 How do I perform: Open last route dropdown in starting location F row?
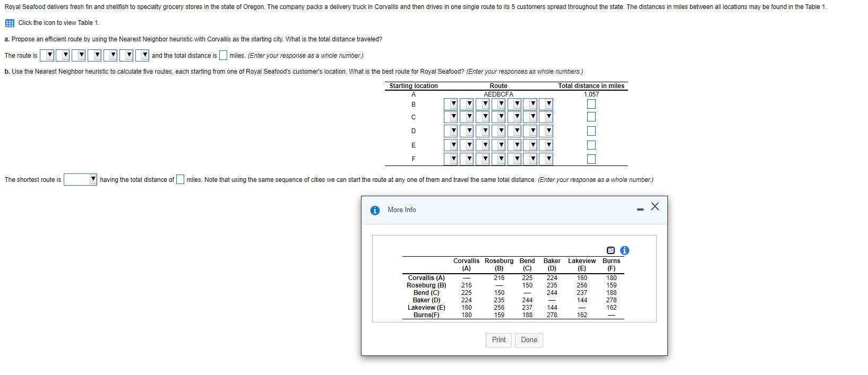546,159
